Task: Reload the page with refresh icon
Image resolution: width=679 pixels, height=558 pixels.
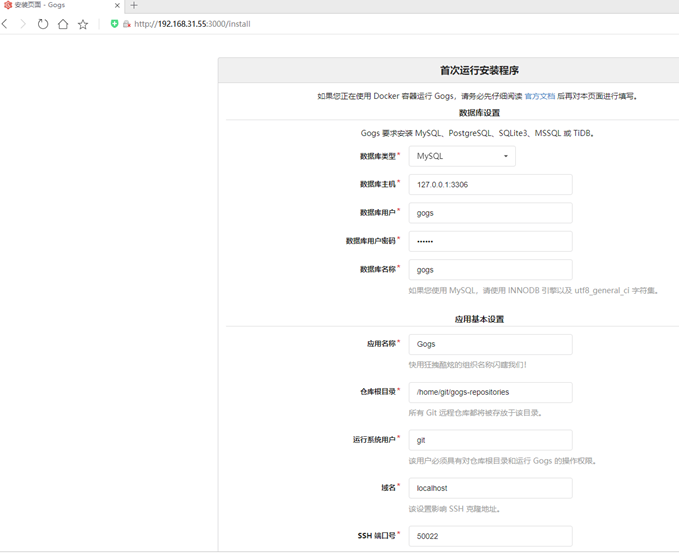Action: [43, 24]
